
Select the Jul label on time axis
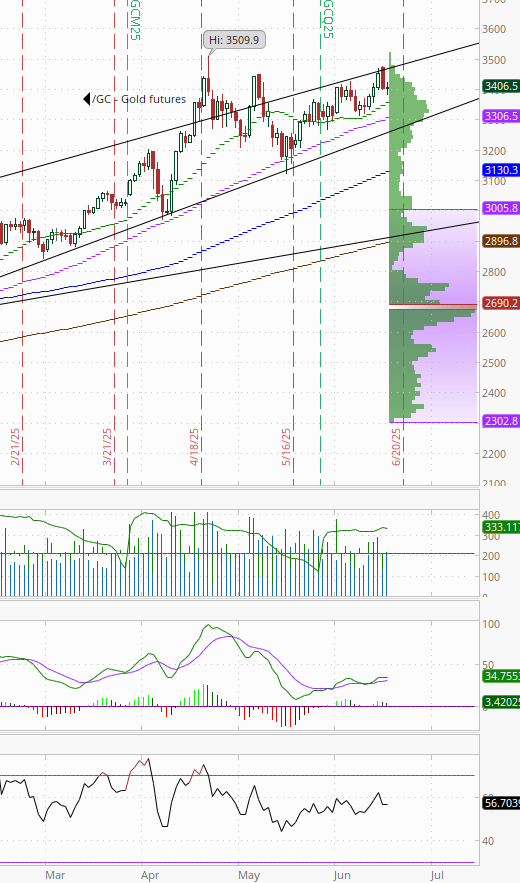pyautogui.click(x=437, y=875)
